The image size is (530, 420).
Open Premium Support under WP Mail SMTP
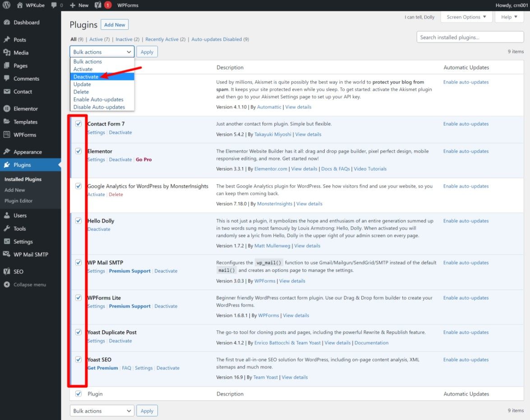(130, 271)
